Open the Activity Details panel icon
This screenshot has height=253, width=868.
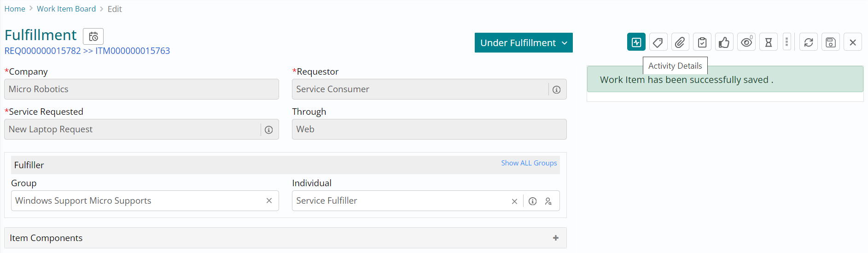tap(636, 42)
